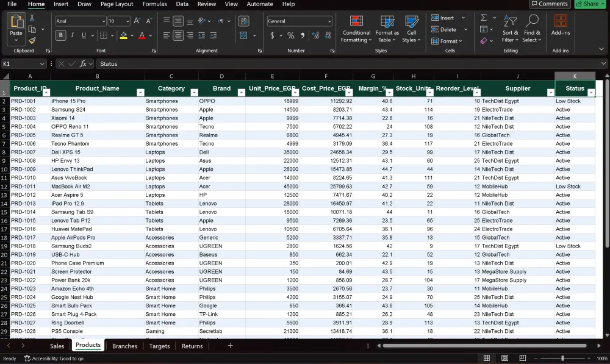This screenshot has width=610, height=364.
Task: Expand the formula bar
Action: click(x=603, y=64)
